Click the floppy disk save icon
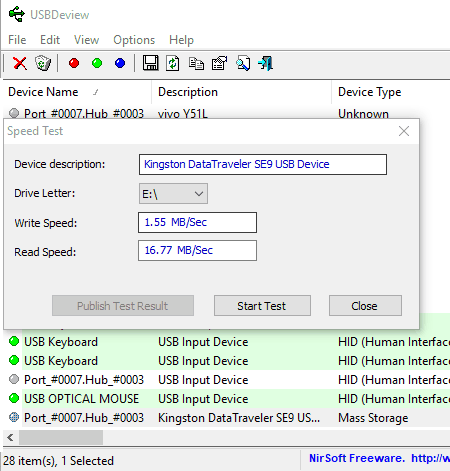 tap(150, 63)
